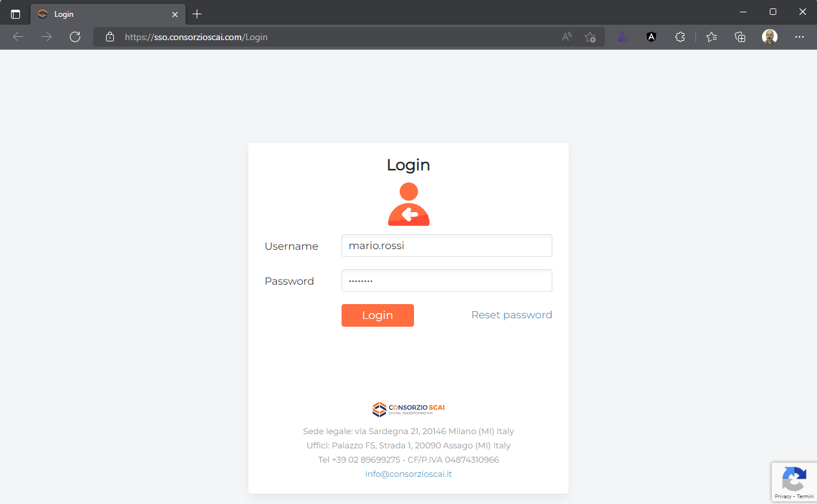Click the reCAPTCHA privacy badge
This screenshot has height=504, width=817.
tap(794, 481)
